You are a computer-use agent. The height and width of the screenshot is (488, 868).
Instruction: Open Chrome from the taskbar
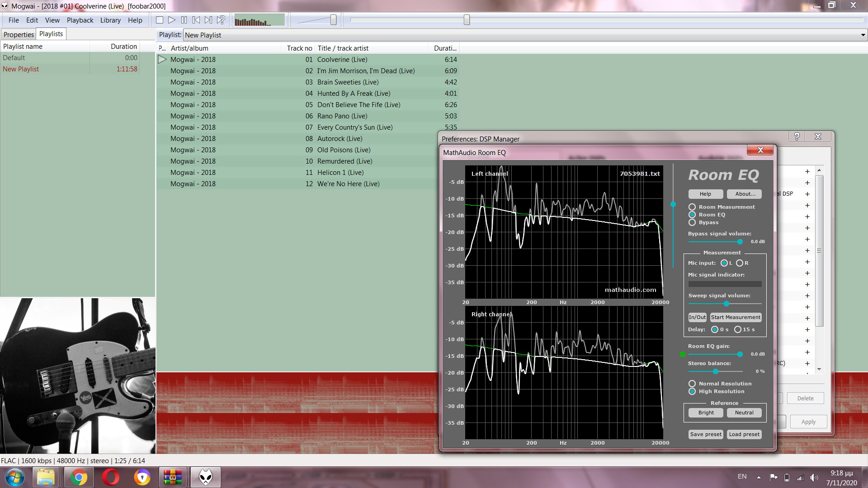(79, 477)
